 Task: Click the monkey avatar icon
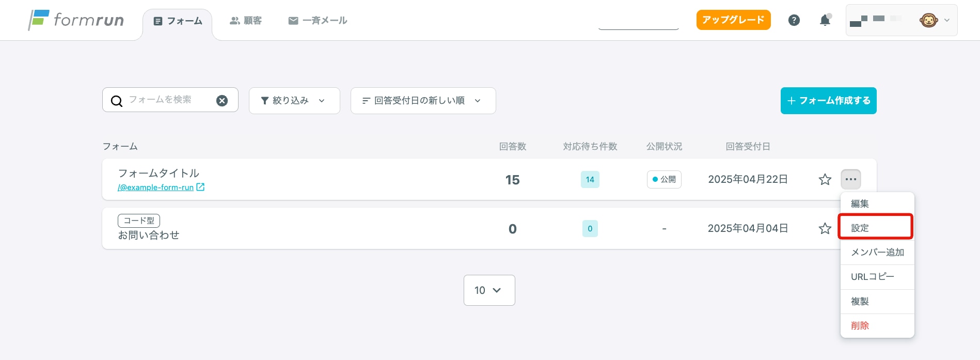(x=928, y=20)
